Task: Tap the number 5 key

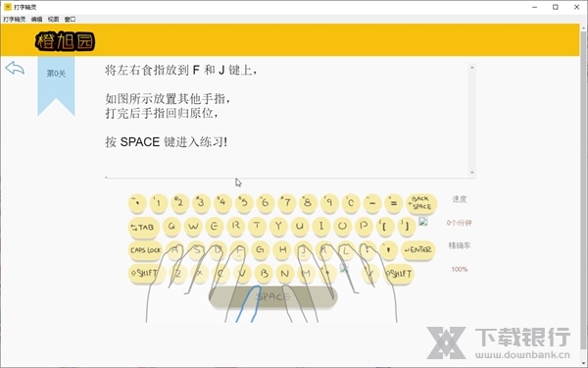Action: click(244, 203)
